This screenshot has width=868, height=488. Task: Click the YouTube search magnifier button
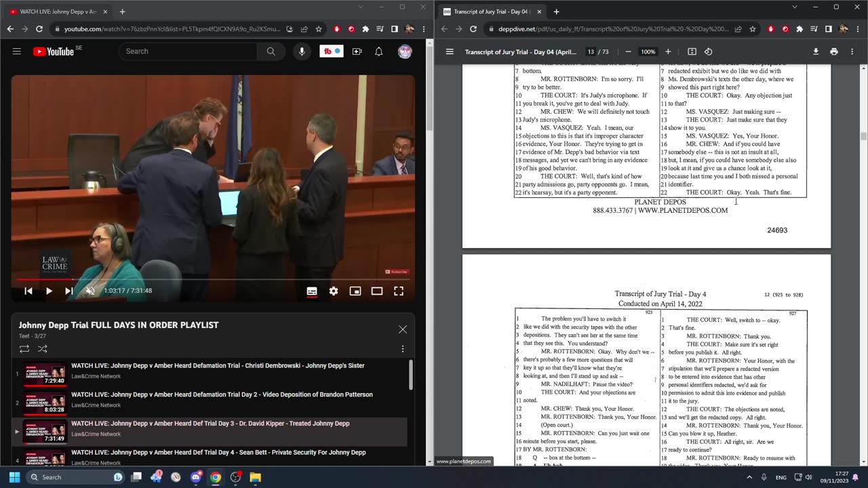[x=271, y=52]
